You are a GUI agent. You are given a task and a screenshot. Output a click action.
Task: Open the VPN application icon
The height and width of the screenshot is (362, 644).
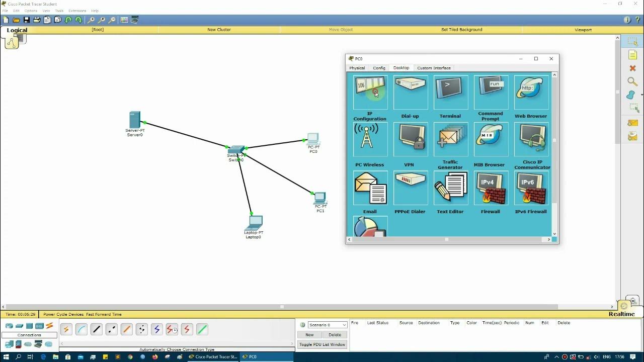pyautogui.click(x=411, y=140)
